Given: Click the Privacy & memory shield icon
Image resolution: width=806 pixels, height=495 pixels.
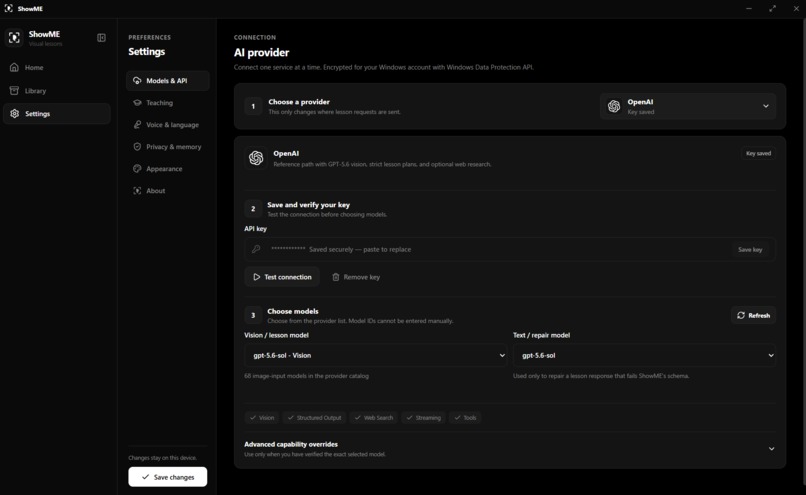Looking at the screenshot, I should (137, 146).
